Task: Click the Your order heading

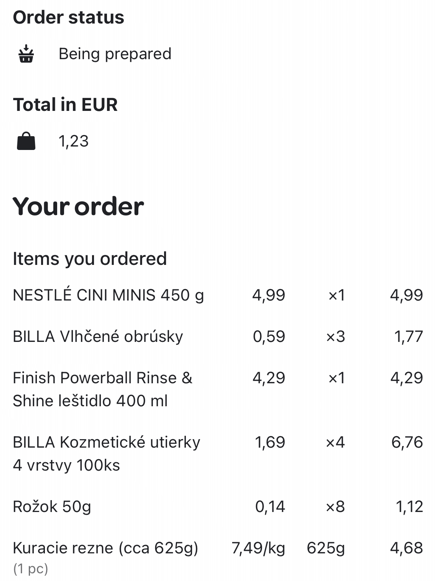Action: tap(78, 206)
